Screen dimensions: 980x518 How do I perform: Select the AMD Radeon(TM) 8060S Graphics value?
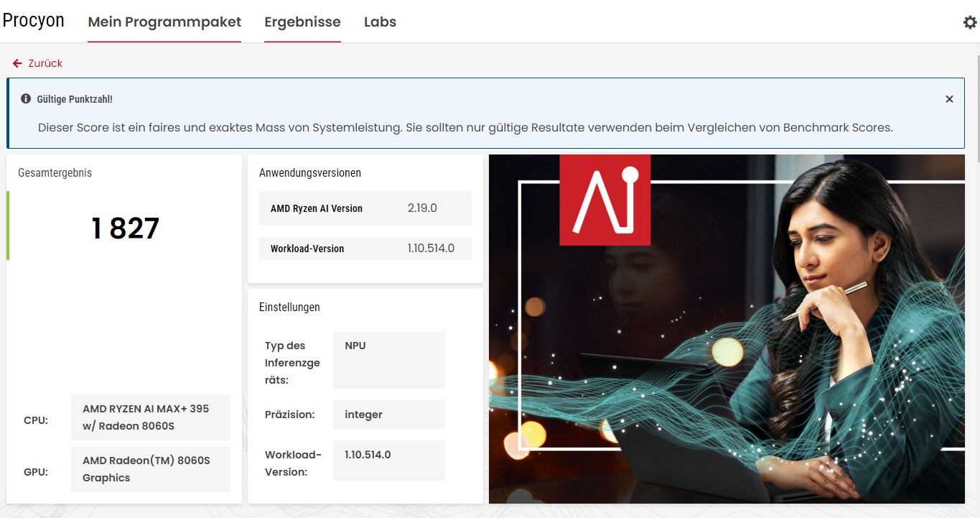(x=151, y=469)
